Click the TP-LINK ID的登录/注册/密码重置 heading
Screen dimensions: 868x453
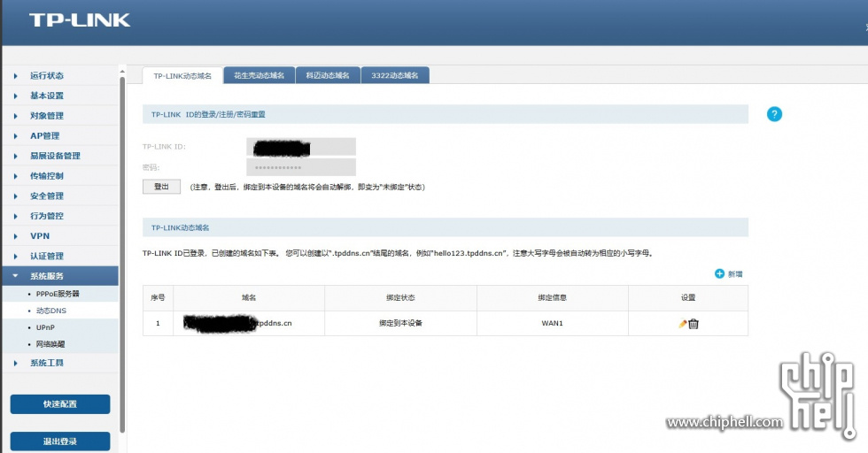(x=208, y=114)
